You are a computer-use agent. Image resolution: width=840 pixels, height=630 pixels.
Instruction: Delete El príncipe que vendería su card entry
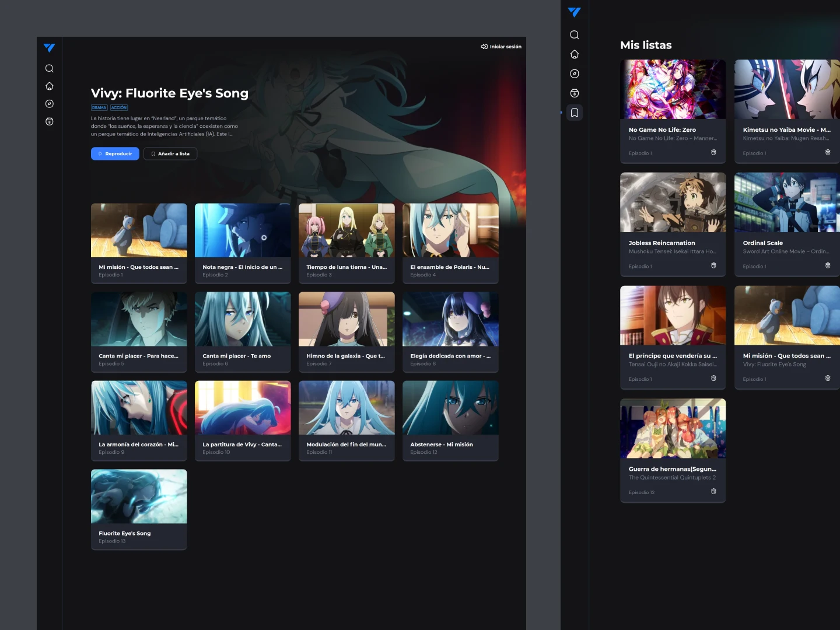[713, 378]
